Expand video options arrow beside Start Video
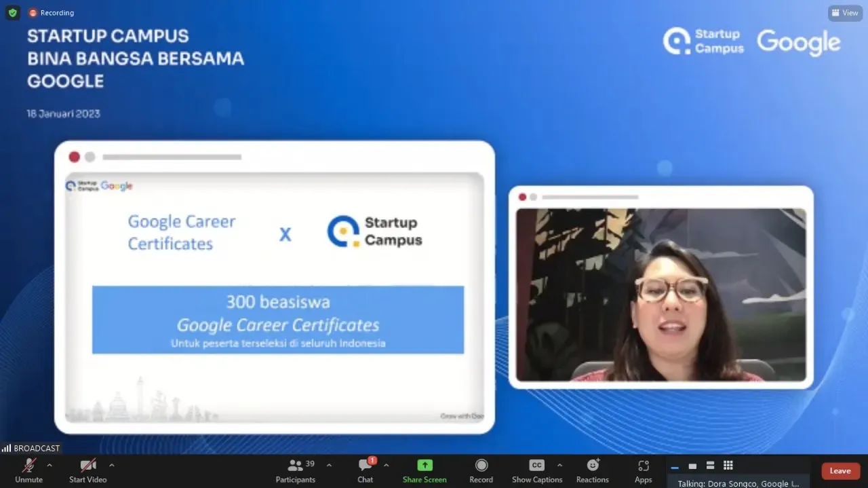This screenshot has height=488, width=868. (x=112, y=466)
